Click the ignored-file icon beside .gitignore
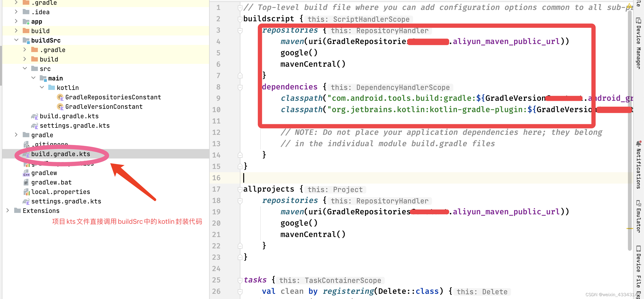This screenshot has height=299, width=644. tap(27, 144)
